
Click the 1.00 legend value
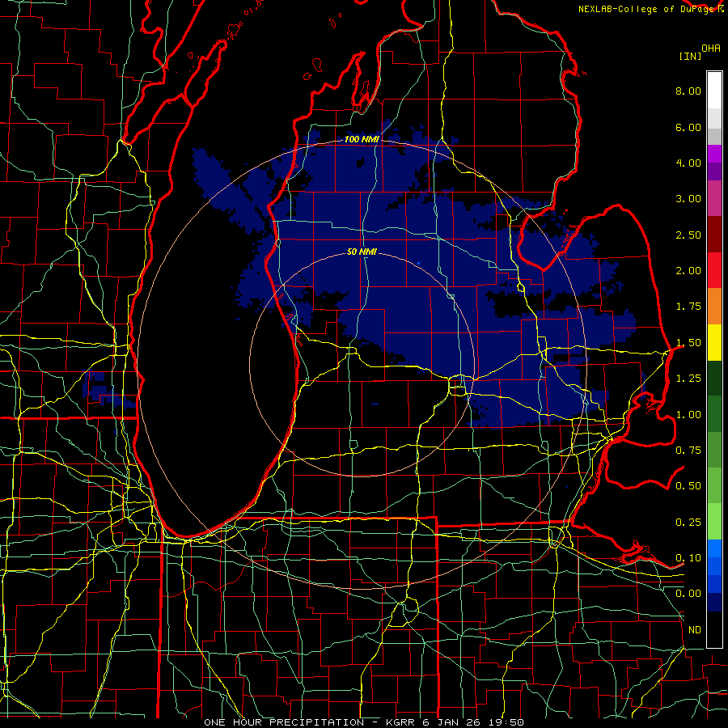tap(688, 415)
